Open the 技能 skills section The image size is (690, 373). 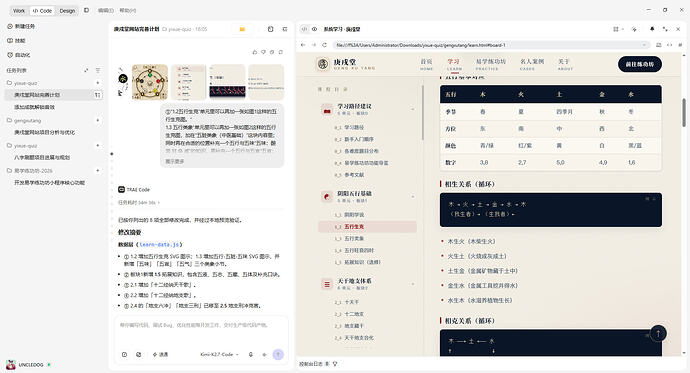[16, 40]
